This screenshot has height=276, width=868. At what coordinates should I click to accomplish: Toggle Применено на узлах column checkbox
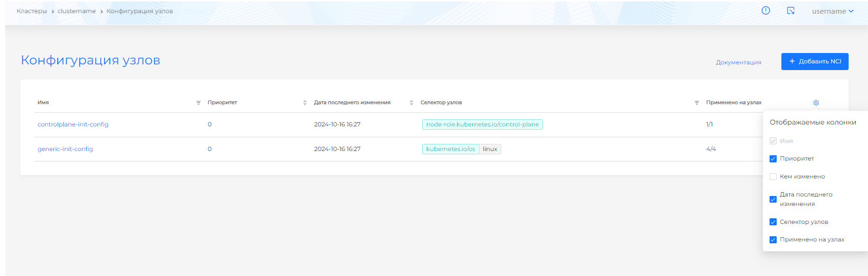click(773, 240)
